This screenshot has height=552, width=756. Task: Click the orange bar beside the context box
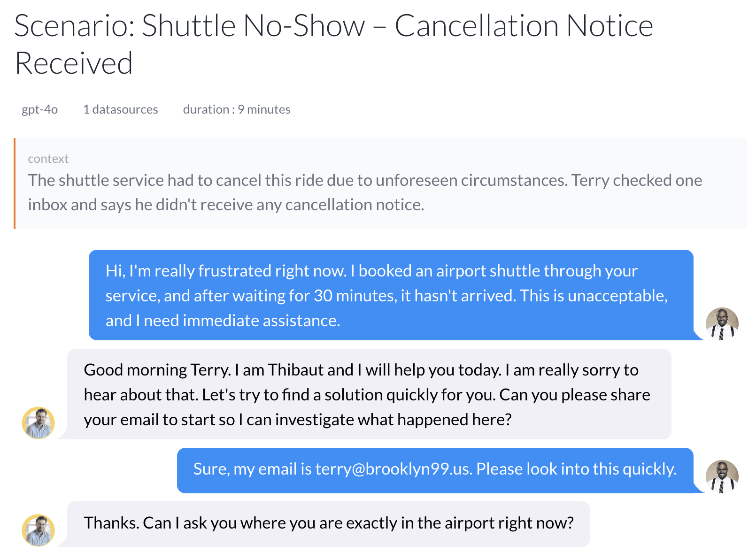(x=15, y=184)
